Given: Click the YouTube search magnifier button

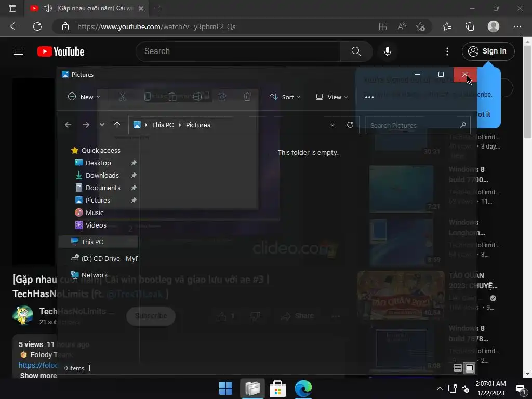Looking at the screenshot, I should point(356,51).
